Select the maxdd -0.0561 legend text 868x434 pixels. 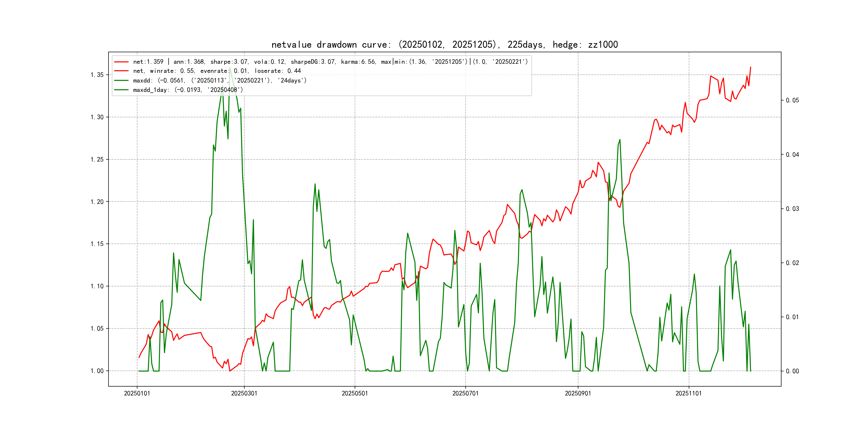tap(220, 81)
